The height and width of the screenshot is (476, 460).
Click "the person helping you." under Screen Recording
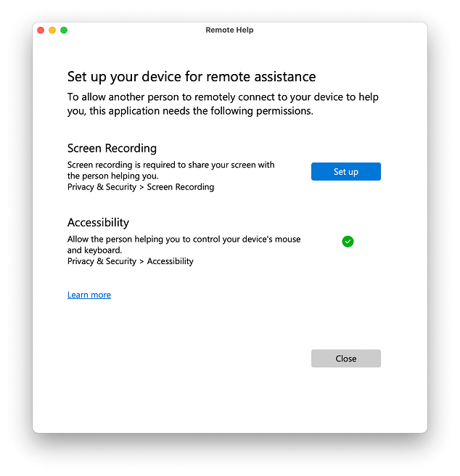(112, 176)
